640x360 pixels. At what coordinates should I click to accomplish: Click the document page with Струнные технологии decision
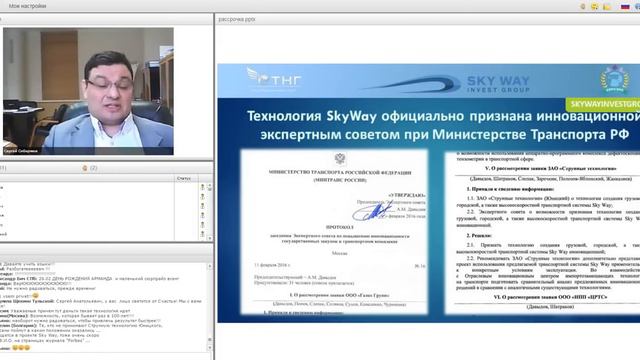pyautogui.click(x=542, y=232)
